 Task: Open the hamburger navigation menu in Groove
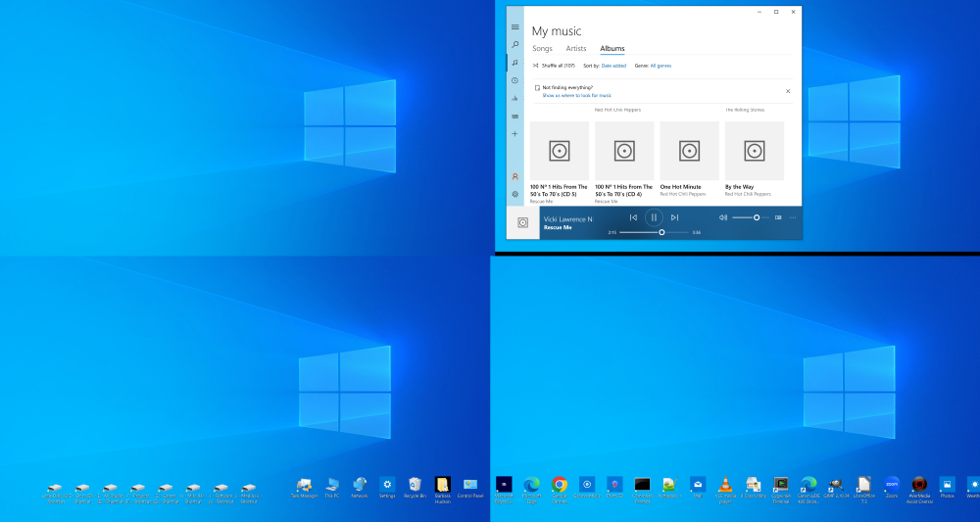pyautogui.click(x=515, y=26)
